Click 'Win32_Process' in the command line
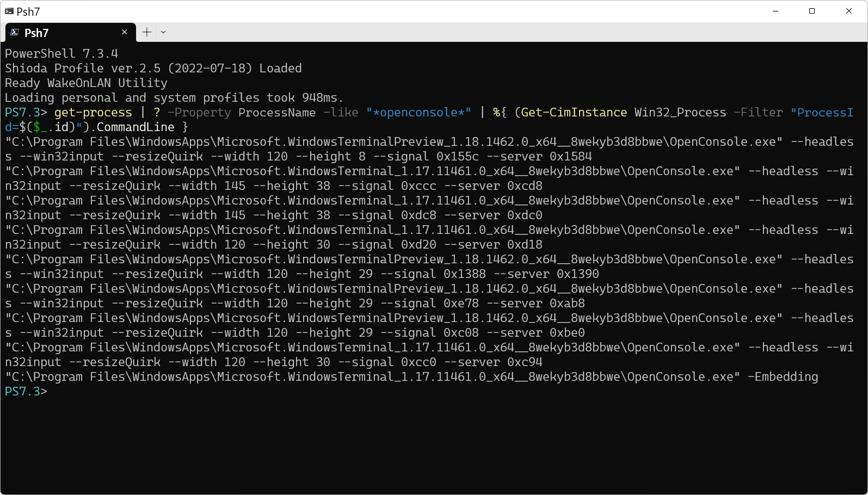868x495 pixels. (x=680, y=112)
